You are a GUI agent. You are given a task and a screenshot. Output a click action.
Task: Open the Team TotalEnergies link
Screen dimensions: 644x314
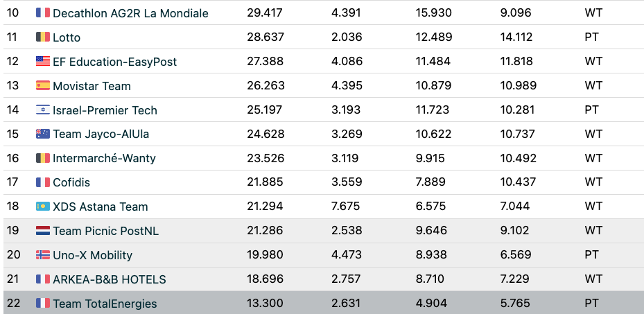click(105, 304)
